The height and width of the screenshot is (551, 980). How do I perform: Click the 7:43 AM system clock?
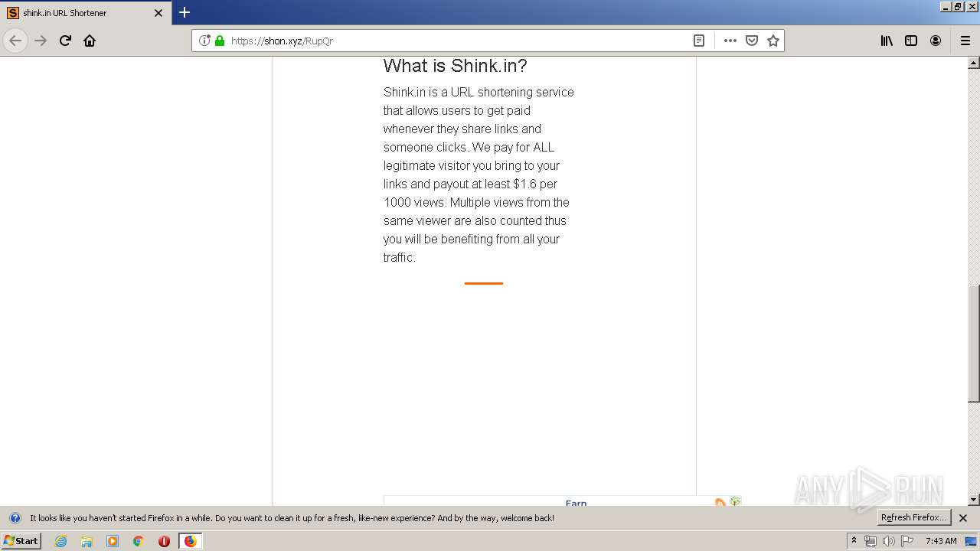(x=941, y=541)
